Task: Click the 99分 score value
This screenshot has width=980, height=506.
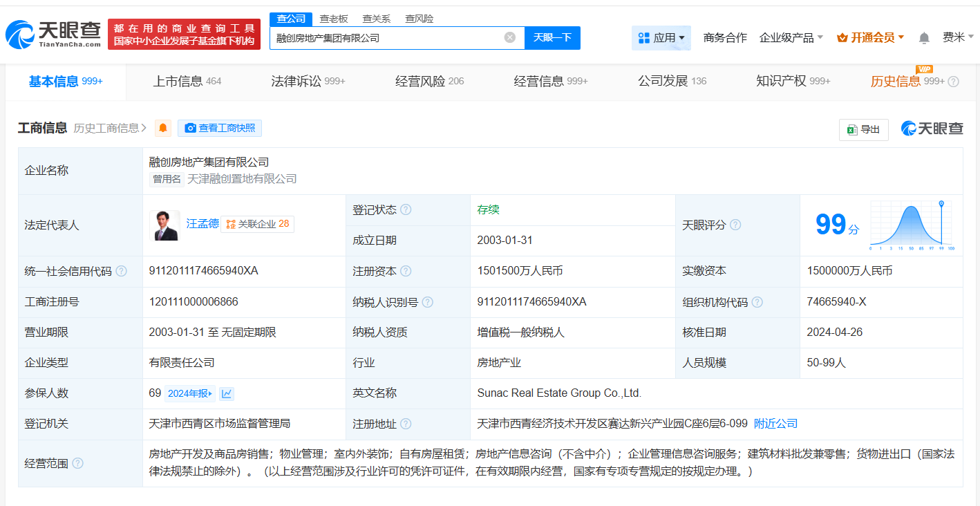Action: click(837, 225)
